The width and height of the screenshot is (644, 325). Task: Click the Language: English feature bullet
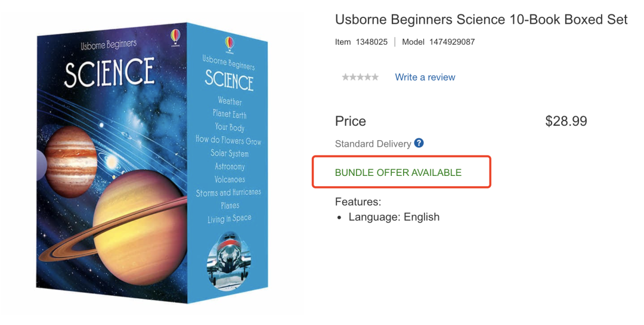point(394,217)
